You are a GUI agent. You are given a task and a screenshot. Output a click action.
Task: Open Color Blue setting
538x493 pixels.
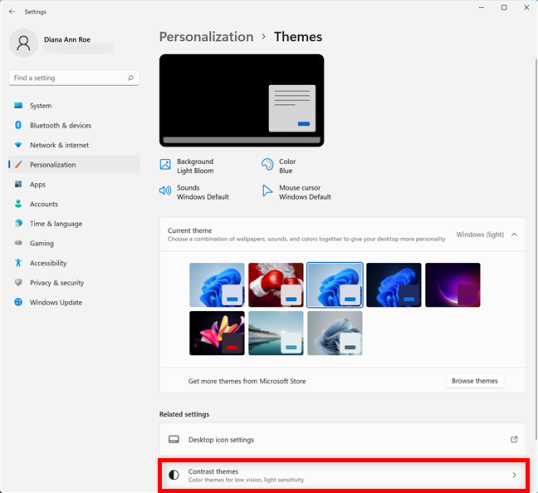(x=279, y=166)
